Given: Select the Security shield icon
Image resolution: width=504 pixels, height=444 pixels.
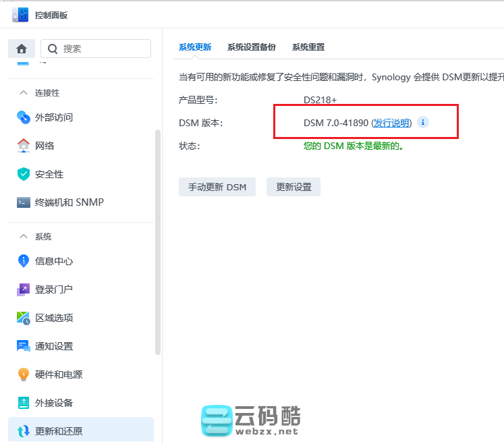Looking at the screenshot, I should click(24, 174).
